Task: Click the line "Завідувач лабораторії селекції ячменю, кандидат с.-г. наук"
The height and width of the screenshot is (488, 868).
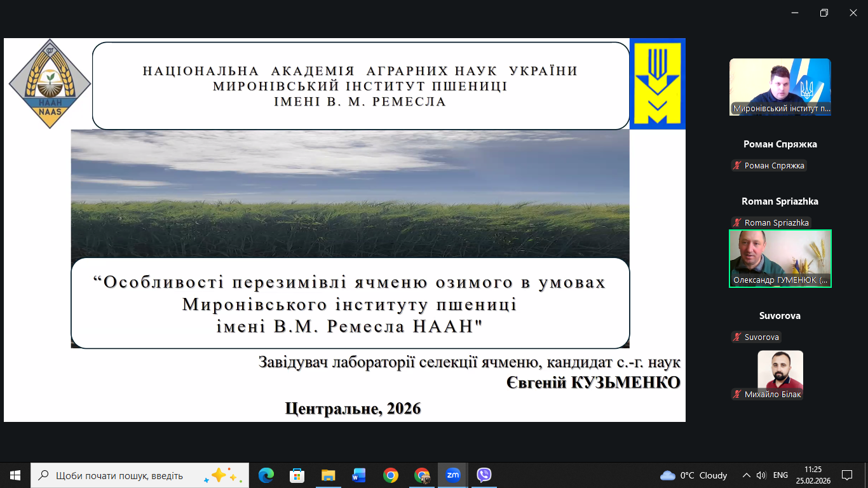Action: tap(470, 362)
